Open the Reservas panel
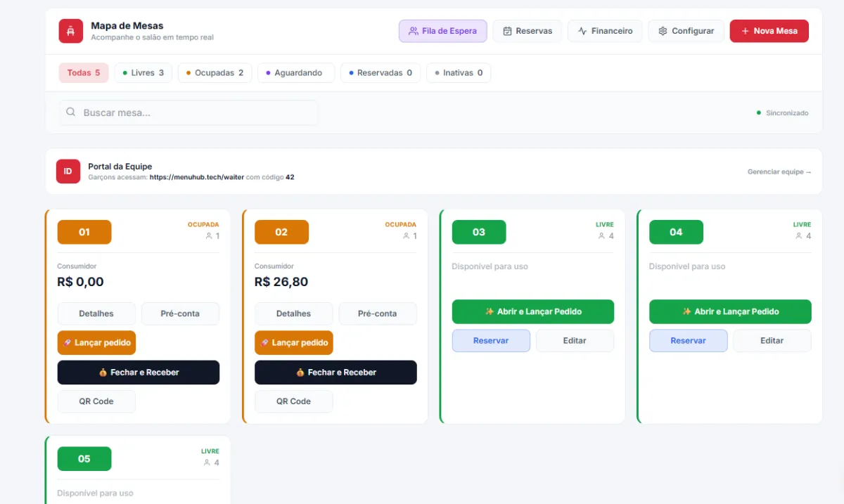 tap(527, 31)
